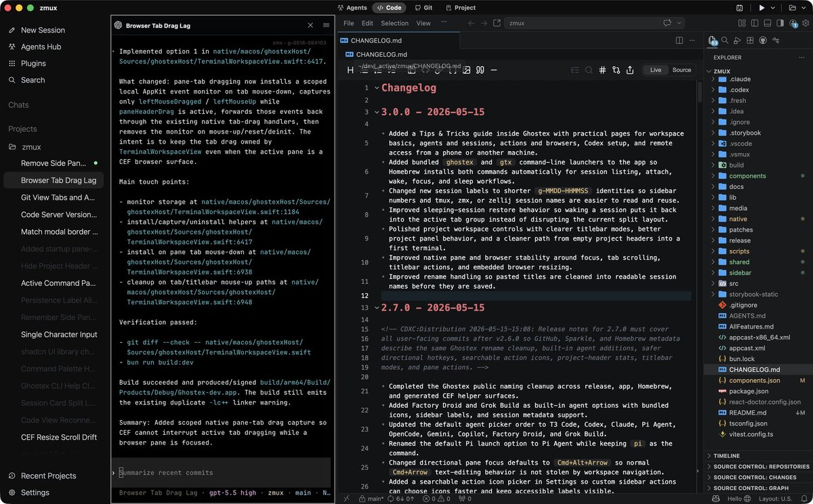813x504 pixels.
Task: Collapse the 3.0.0 section fold arrow
Action: 377,112
